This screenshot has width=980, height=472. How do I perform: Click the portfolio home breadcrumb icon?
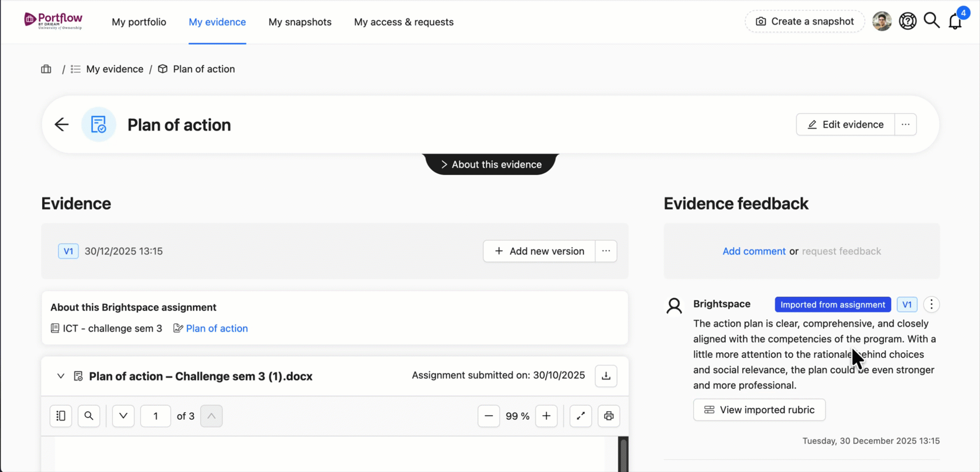pos(46,69)
